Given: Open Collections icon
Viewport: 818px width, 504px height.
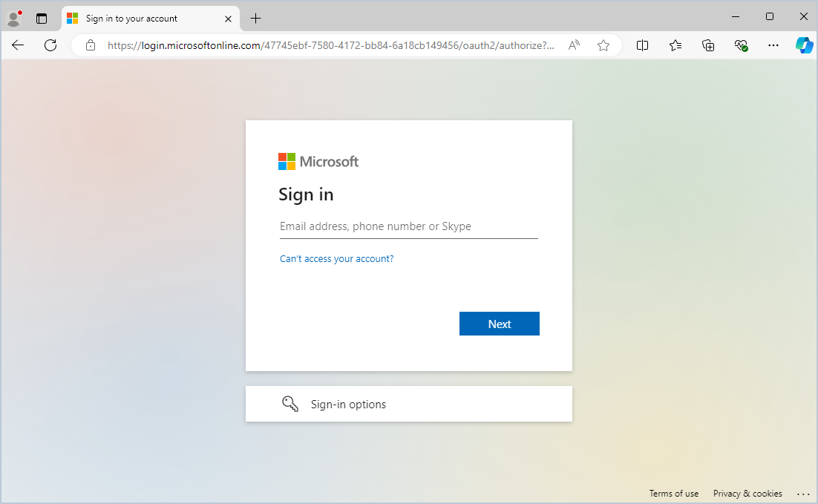Looking at the screenshot, I should point(708,45).
